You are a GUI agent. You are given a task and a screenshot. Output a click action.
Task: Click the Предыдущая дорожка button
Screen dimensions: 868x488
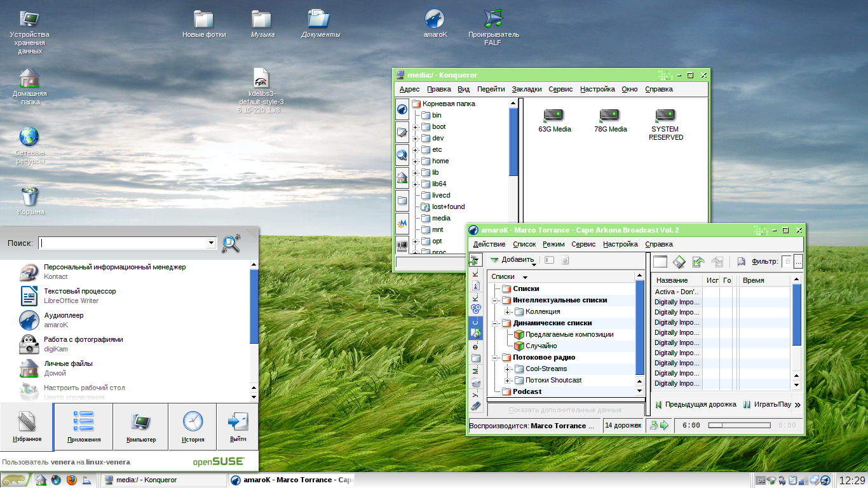(696, 404)
